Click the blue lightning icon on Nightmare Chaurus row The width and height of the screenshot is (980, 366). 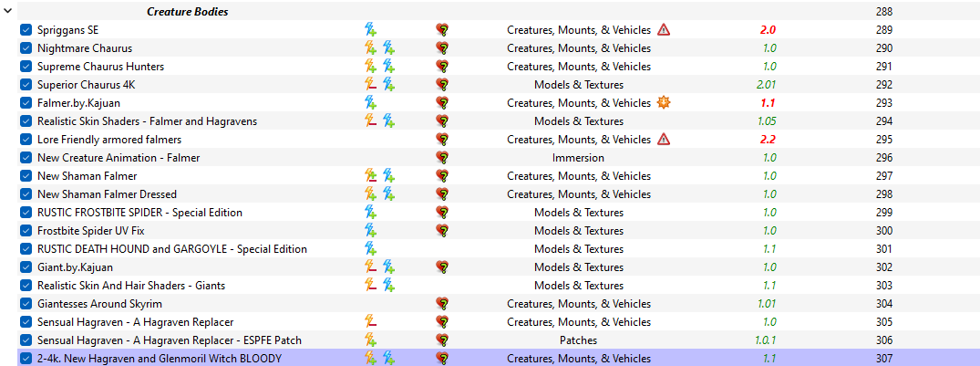388,48
